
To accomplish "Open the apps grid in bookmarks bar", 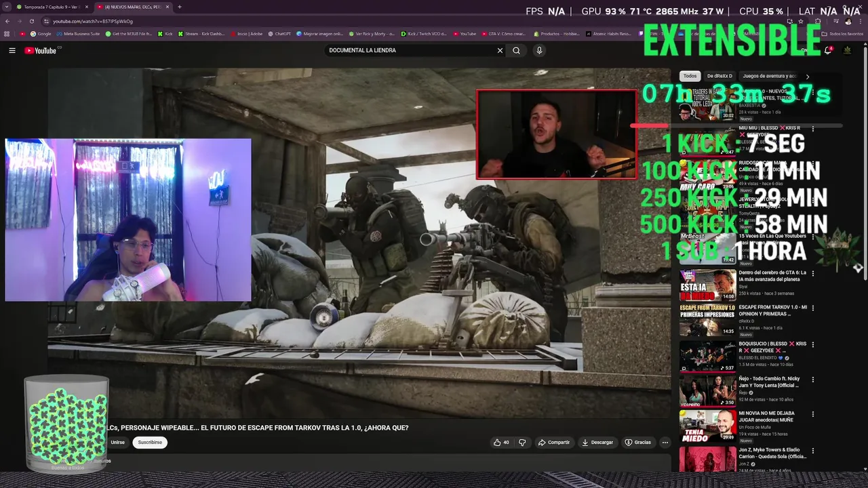I will pyautogui.click(x=7, y=33).
